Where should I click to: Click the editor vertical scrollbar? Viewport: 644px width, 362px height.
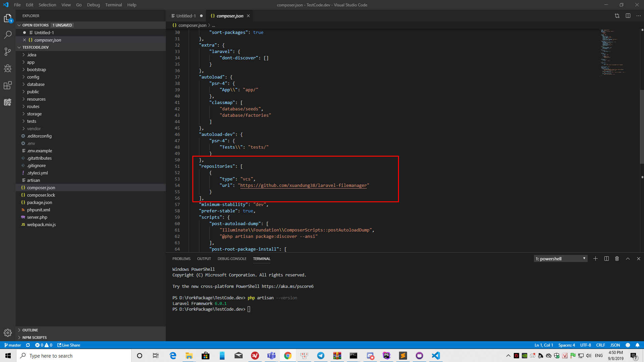[642, 127]
